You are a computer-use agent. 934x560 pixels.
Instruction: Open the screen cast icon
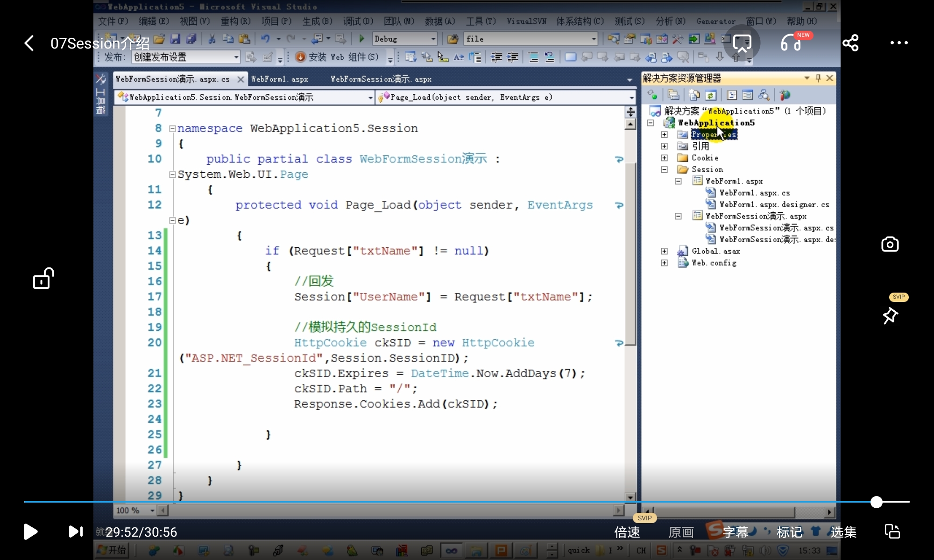click(x=742, y=43)
